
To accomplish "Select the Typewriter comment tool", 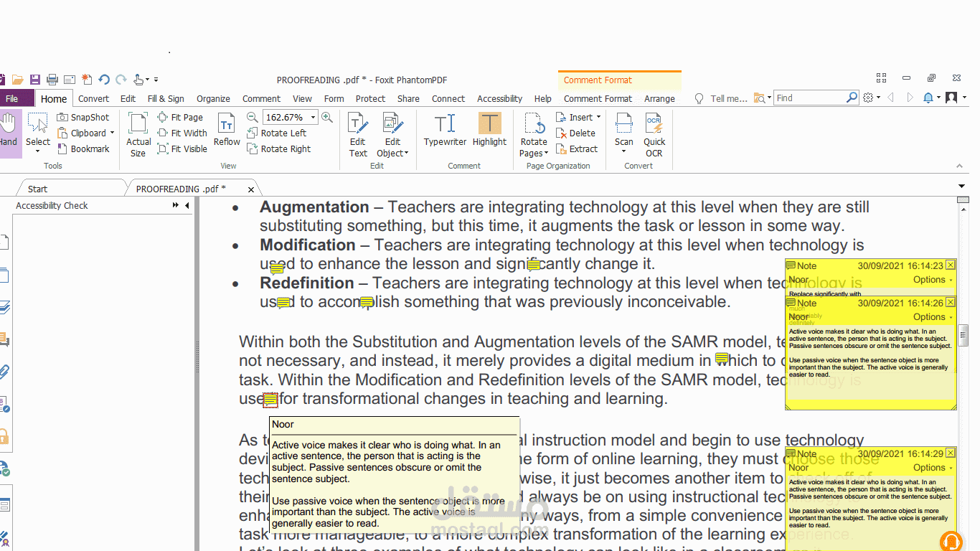I will pos(445,129).
